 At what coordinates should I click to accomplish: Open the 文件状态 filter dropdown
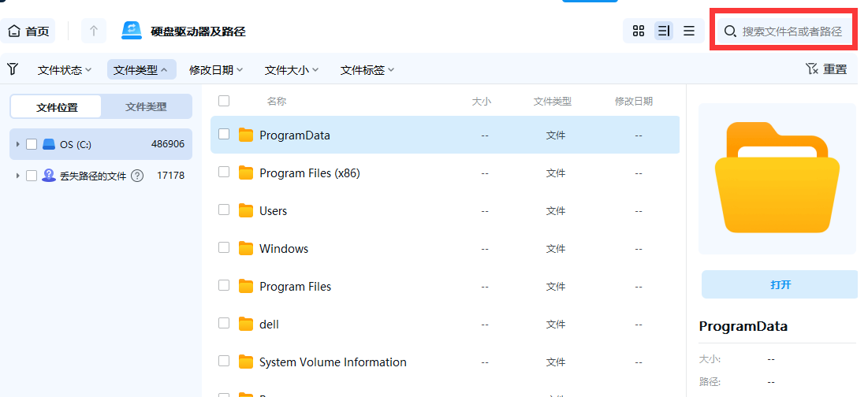point(65,69)
